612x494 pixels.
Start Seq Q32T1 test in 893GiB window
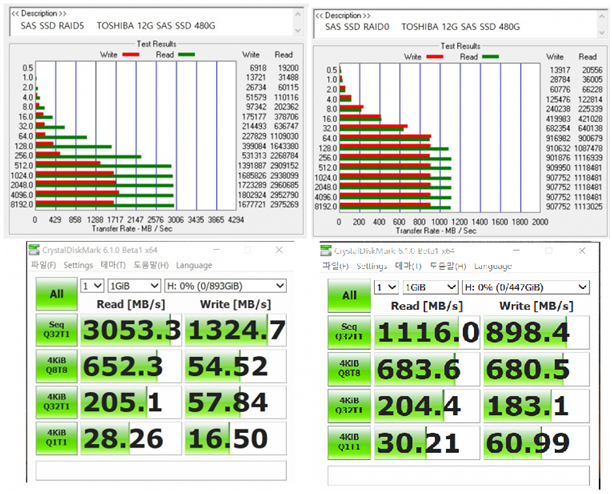[57, 330]
